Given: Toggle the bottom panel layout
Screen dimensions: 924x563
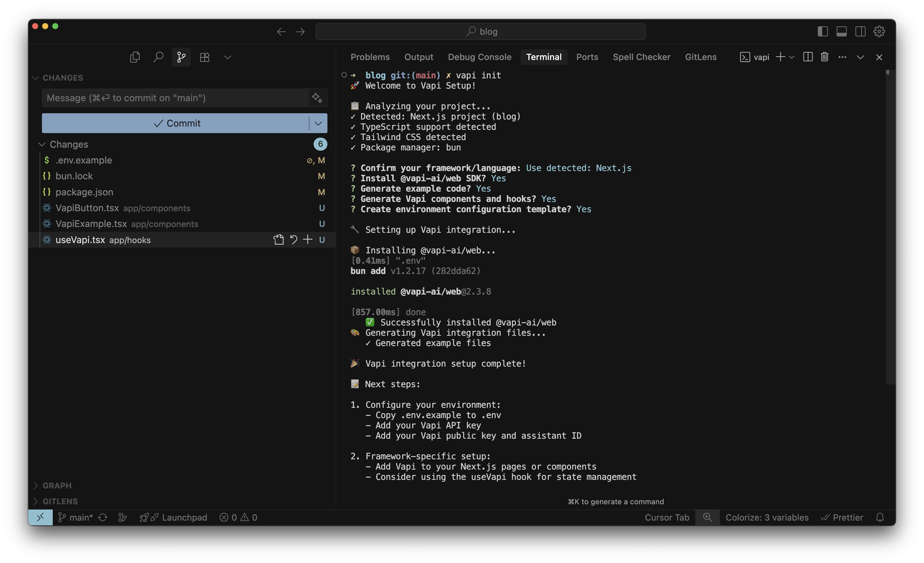Looking at the screenshot, I should click(x=841, y=31).
